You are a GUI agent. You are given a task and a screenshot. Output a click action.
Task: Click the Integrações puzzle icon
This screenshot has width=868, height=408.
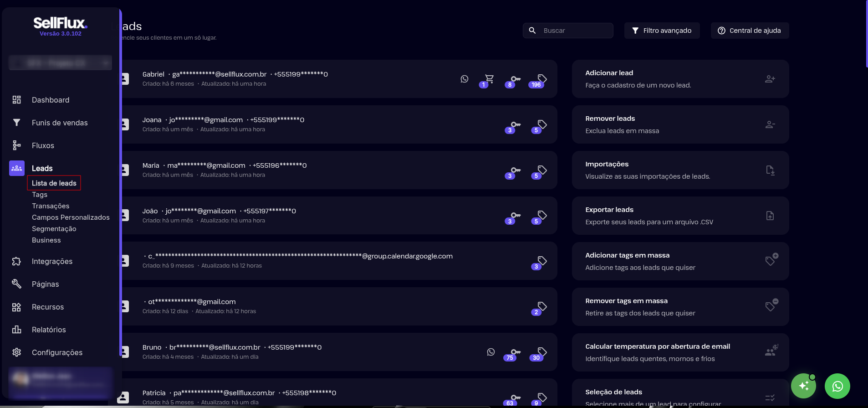17,261
